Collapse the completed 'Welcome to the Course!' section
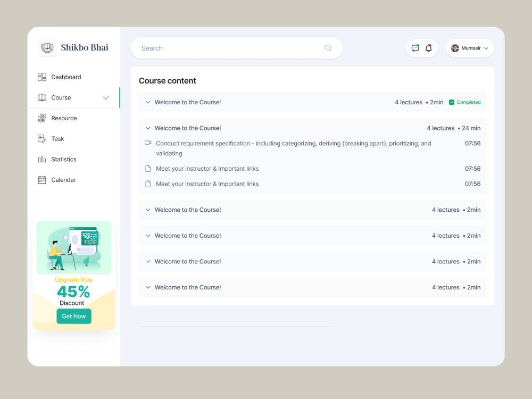The height and width of the screenshot is (399, 532). [x=148, y=102]
